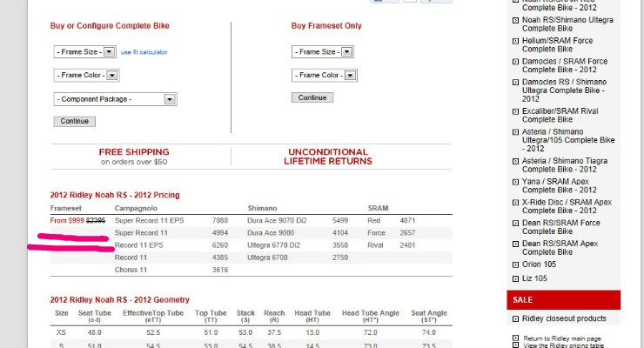Open Asteria / Shimano Tiagra Complete Bike link
644x348 pixels.
click(x=564, y=165)
